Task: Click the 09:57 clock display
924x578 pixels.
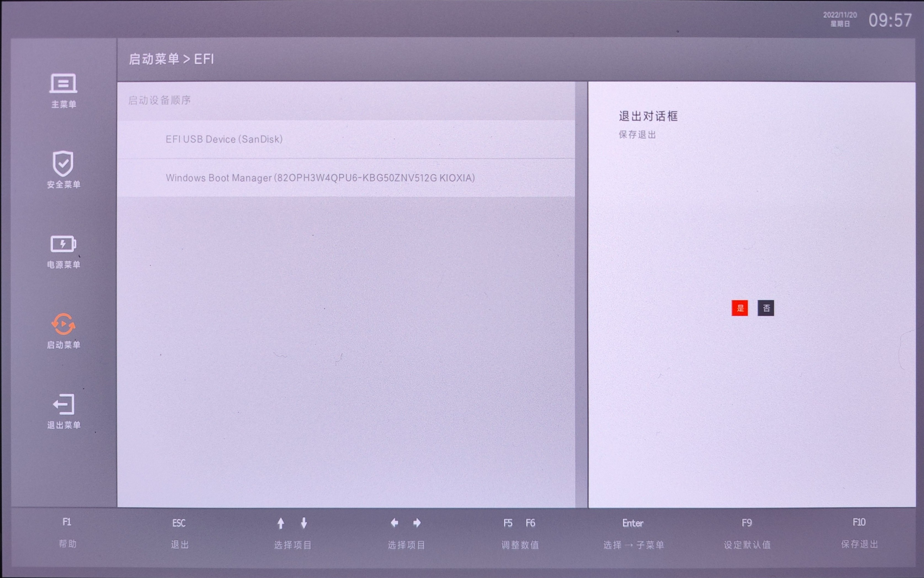Action: pyautogui.click(x=890, y=20)
